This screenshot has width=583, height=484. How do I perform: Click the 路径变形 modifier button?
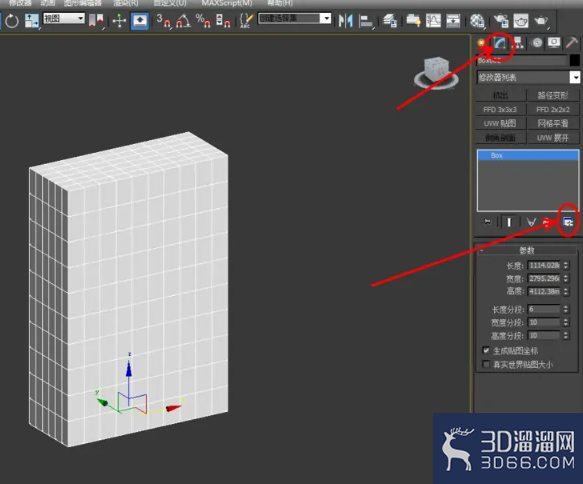[553, 96]
